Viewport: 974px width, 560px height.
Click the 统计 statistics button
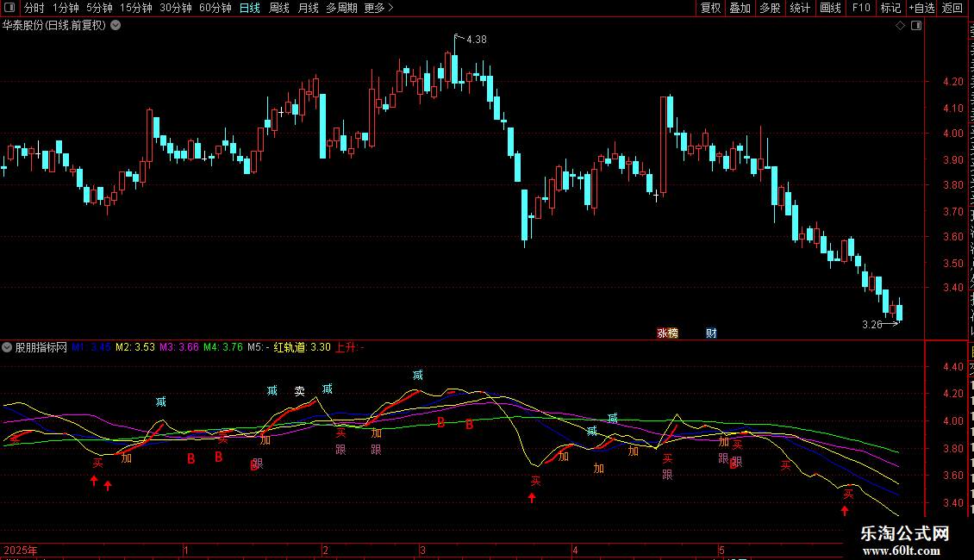click(x=800, y=8)
